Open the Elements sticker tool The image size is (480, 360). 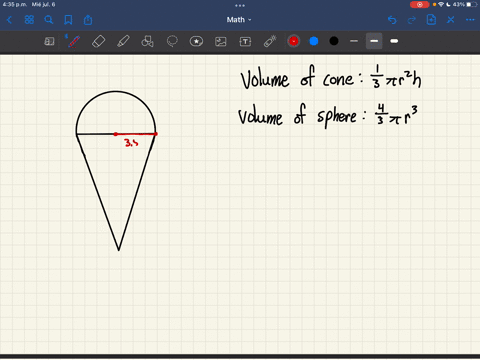(x=196, y=41)
